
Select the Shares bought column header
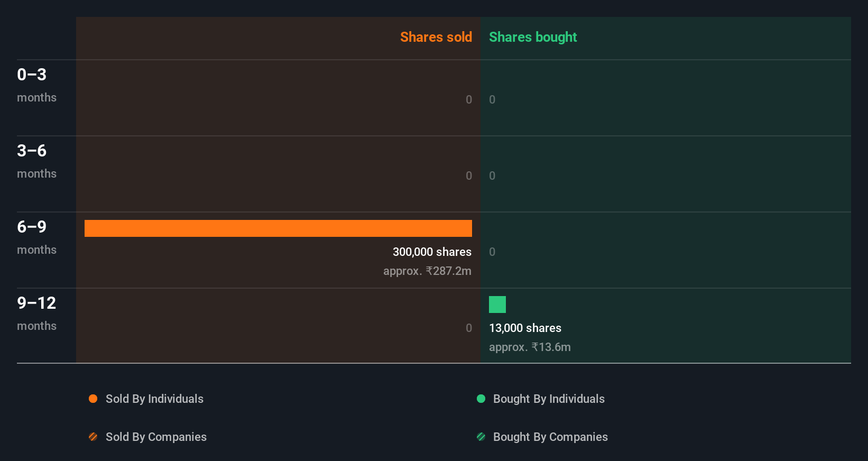[x=533, y=37]
